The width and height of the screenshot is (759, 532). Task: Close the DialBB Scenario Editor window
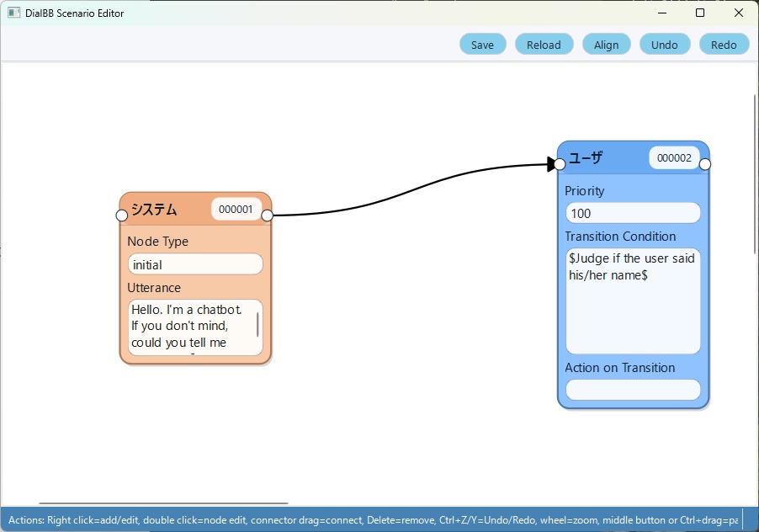tap(739, 13)
